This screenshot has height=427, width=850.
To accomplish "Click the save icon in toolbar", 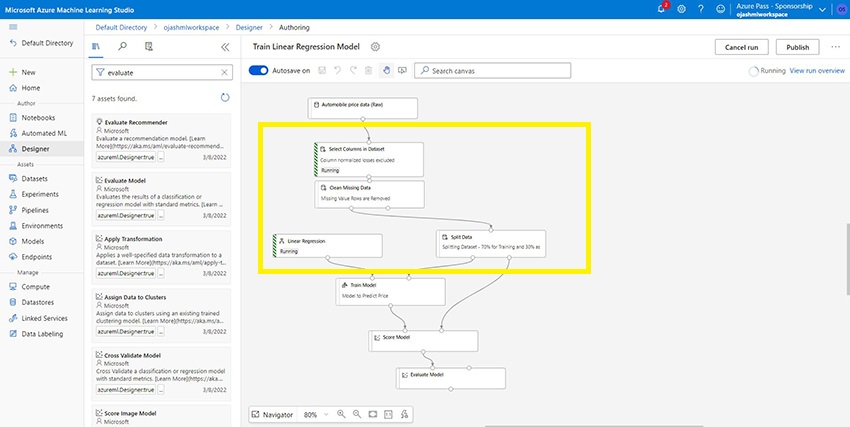I will click(322, 70).
